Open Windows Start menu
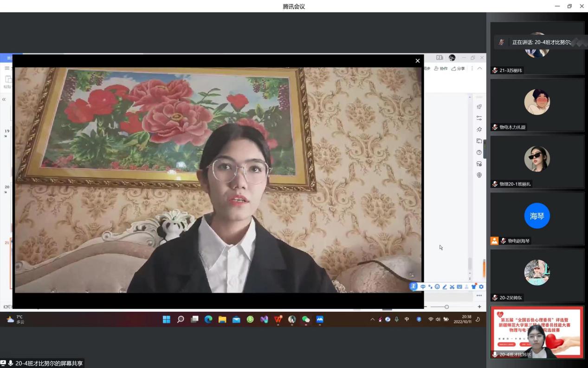 [166, 319]
